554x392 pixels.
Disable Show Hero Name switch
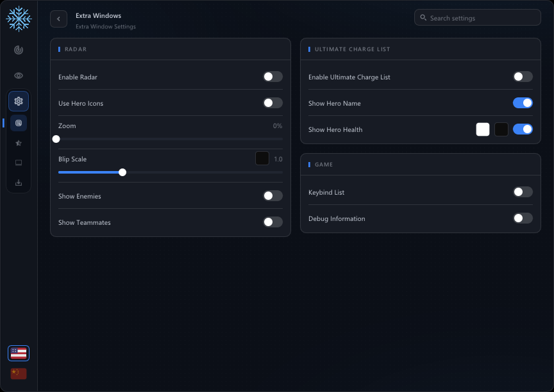click(x=523, y=103)
